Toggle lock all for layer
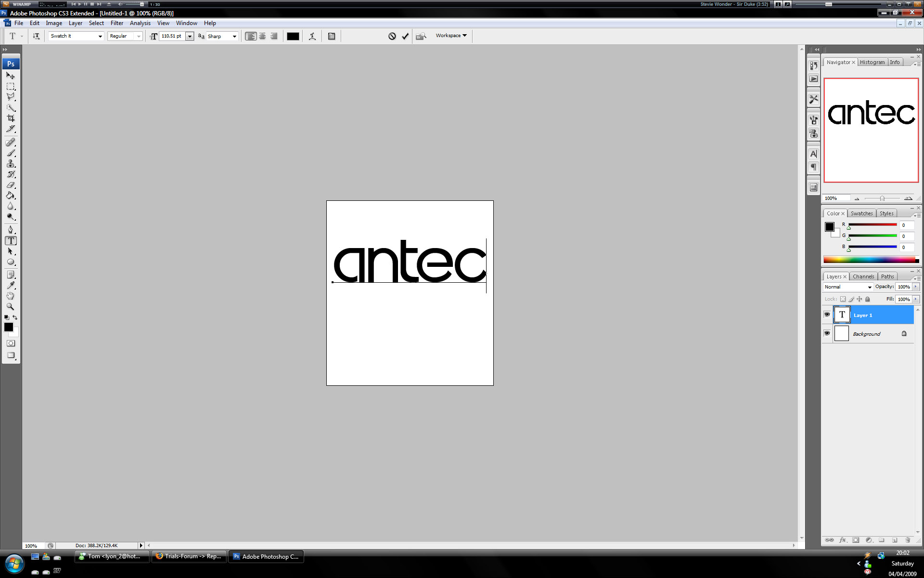This screenshot has height=578, width=924. tap(868, 299)
